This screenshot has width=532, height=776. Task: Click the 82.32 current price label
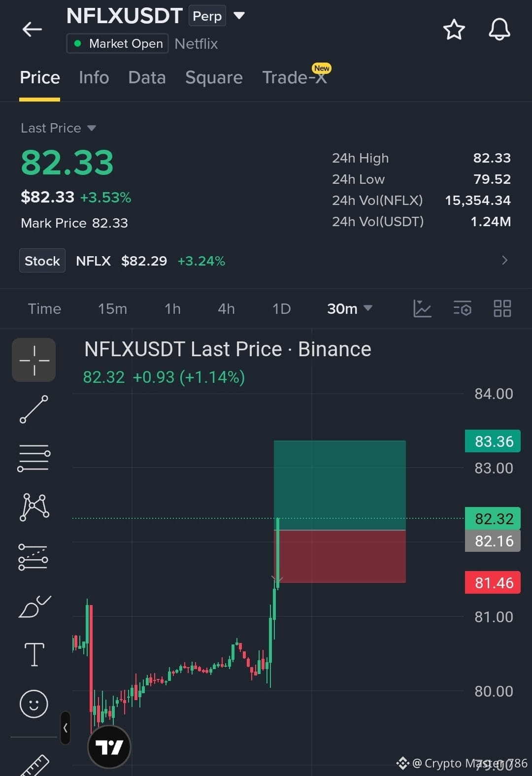[x=493, y=518]
